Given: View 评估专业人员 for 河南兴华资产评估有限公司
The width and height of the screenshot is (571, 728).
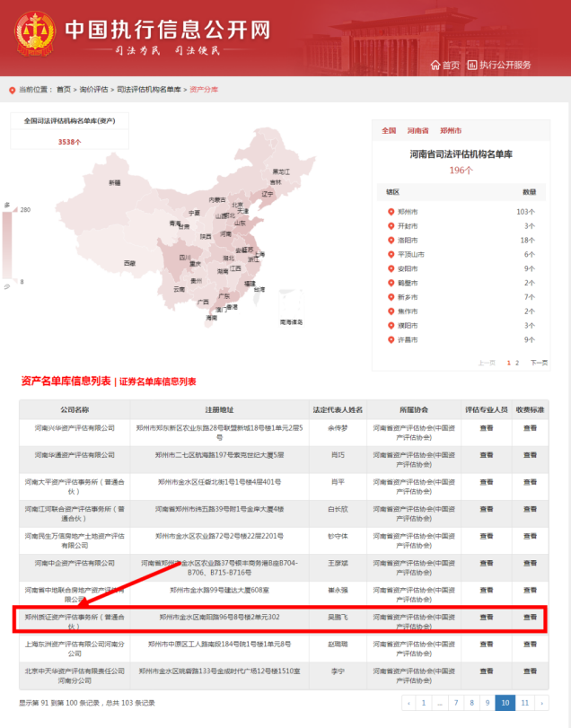Looking at the screenshot, I should (x=487, y=428).
